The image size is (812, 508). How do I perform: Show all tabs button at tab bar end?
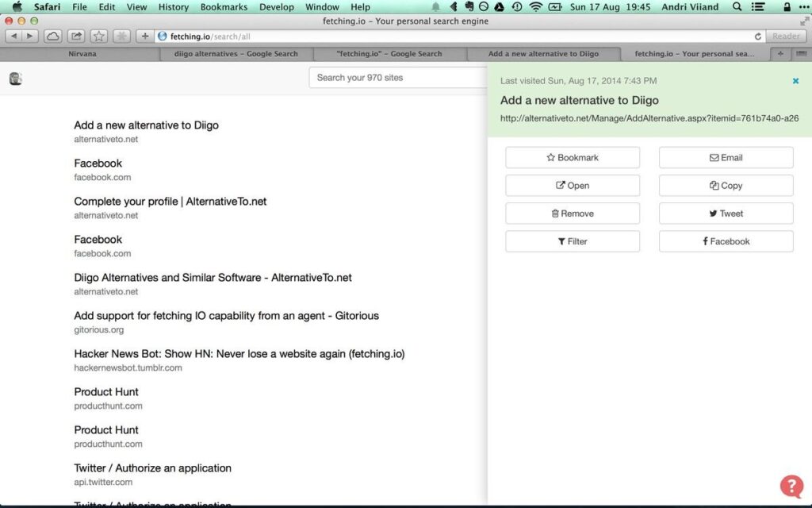click(x=801, y=53)
